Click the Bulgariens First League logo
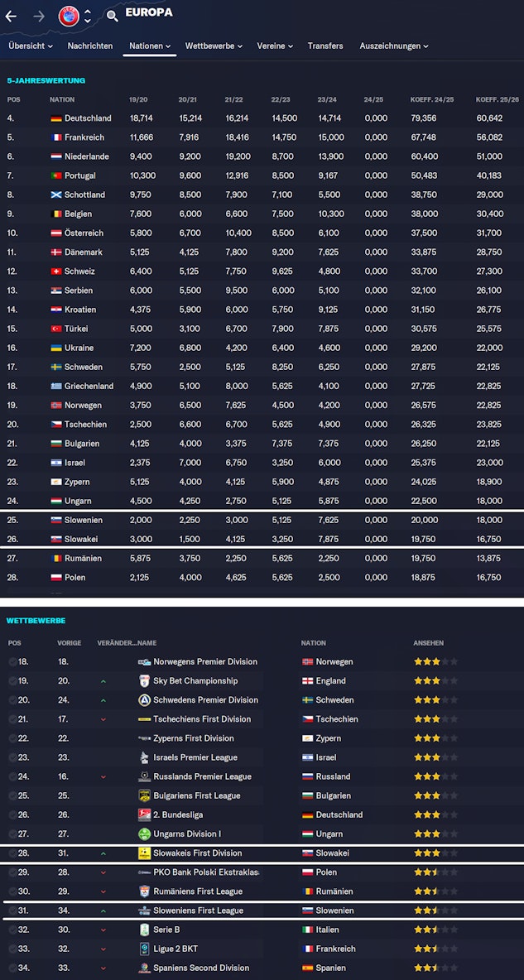 coord(144,795)
